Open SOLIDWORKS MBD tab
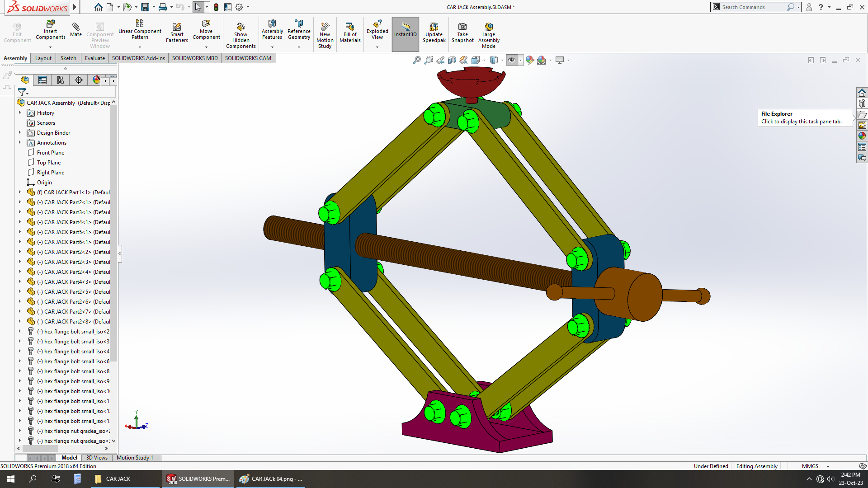868x488 pixels. pyautogui.click(x=195, y=58)
